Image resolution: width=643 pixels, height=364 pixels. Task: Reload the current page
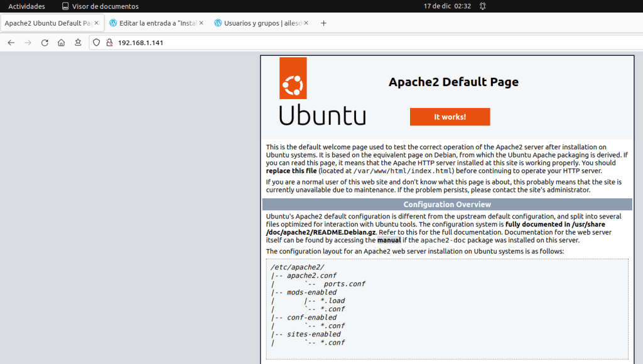tap(45, 43)
